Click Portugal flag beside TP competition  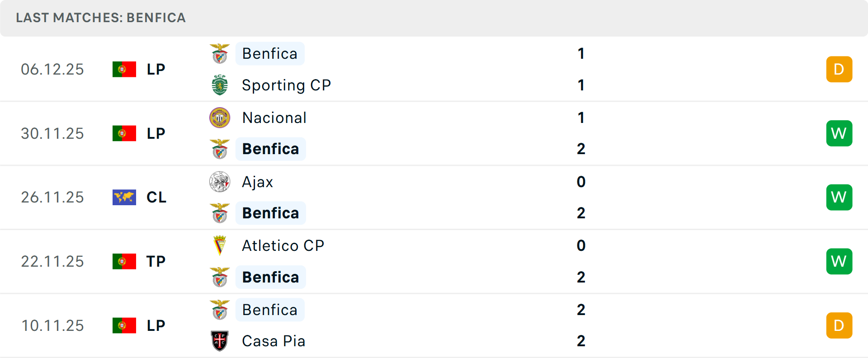pyautogui.click(x=124, y=261)
